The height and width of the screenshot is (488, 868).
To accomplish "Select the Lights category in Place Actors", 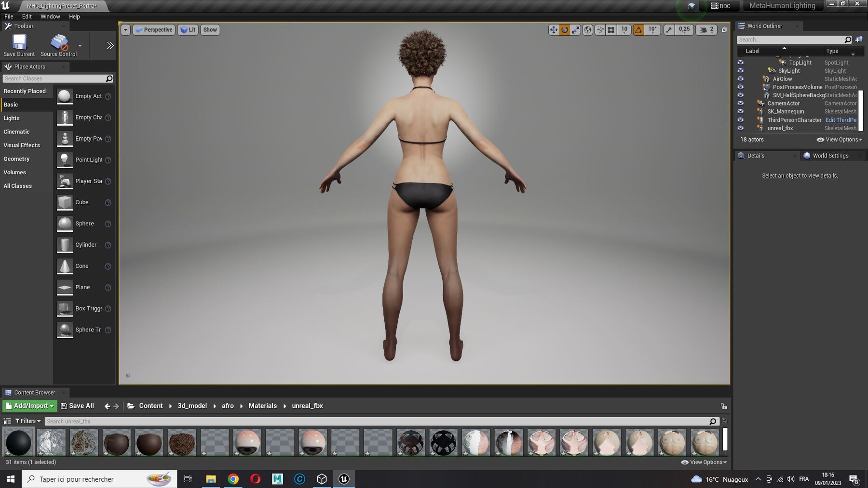I will click(26, 118).
